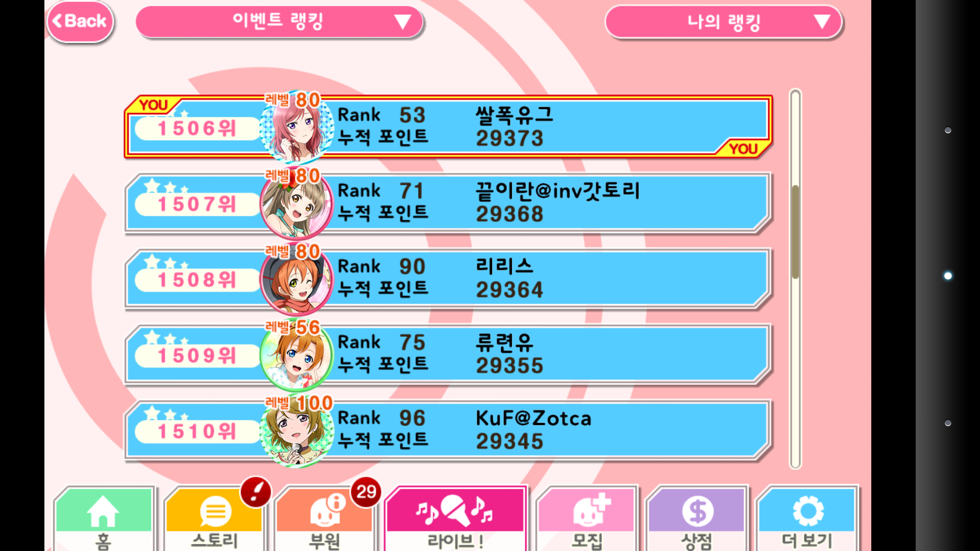Tap the red alert badge on 스토리
This screenshot has width=980, height=551.
point(256,492)
